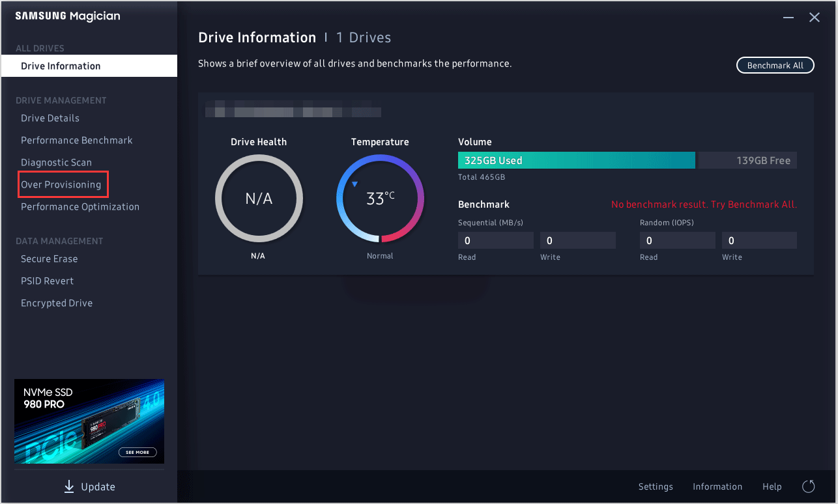Click the Update label
Image resolution: width=838 pixels, height=504 pixels.
coord(98,486)
